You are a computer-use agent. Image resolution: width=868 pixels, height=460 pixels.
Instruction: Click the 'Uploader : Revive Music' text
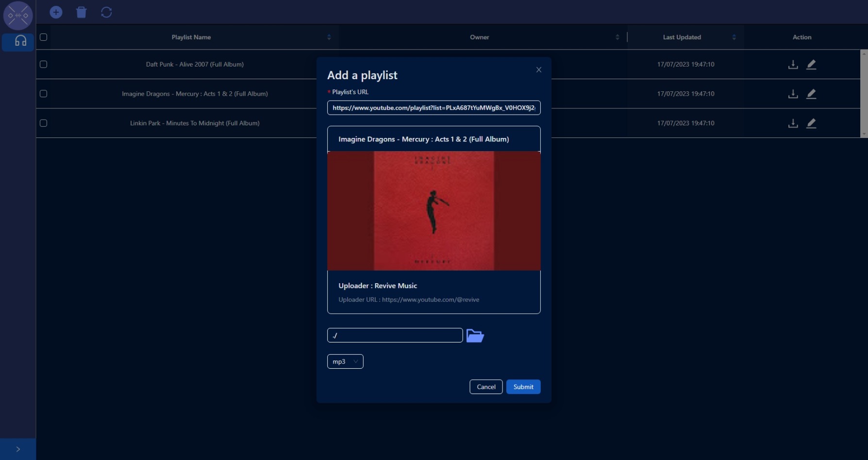[378, 286]
